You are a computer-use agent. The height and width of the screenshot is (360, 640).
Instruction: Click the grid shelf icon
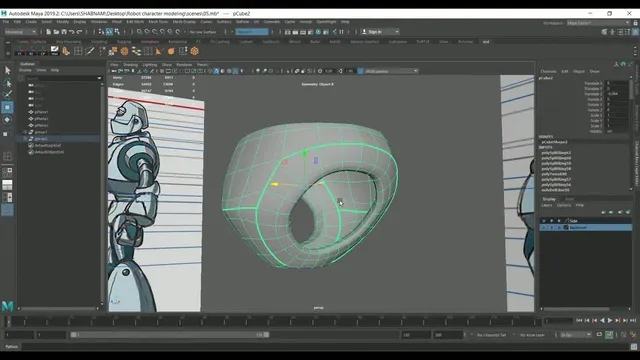point(78,51)
